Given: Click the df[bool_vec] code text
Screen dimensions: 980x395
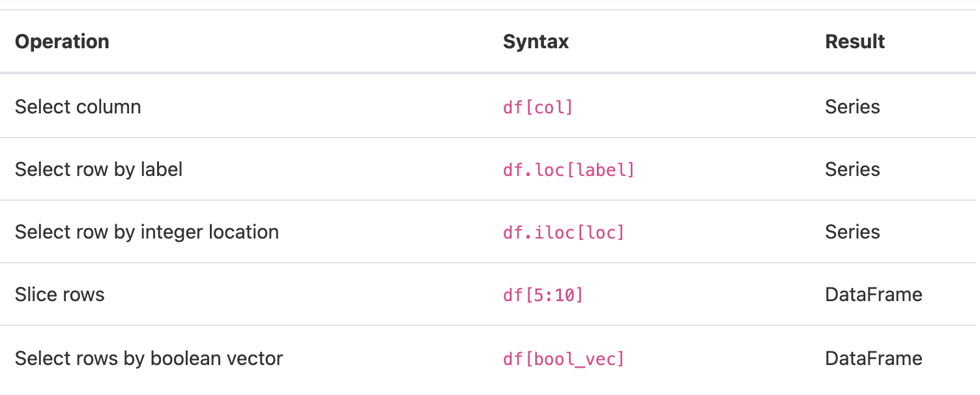Looking at the screenshot, I should [x=564, y=358].
